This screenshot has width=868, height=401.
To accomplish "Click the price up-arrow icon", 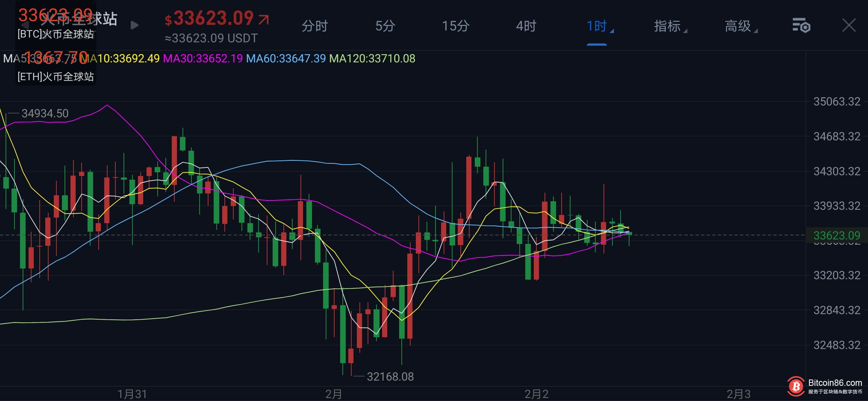I will [x=264, y=19].
